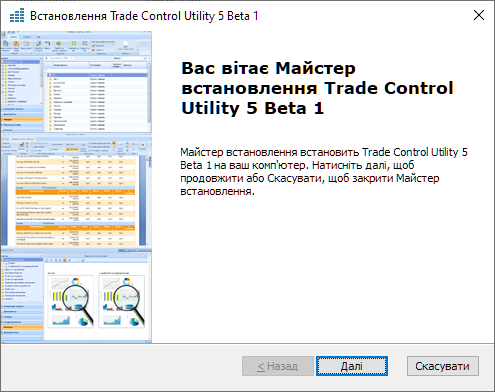Click the left magnifying glass chart thumbnail
Screen dimensions: 495x392
coord(71,301)
